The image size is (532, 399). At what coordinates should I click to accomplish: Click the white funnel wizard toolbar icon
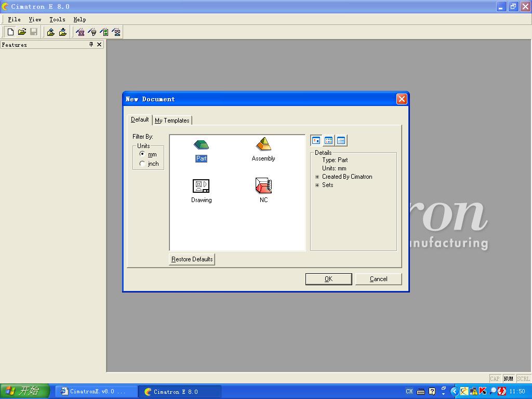point(92,32)
